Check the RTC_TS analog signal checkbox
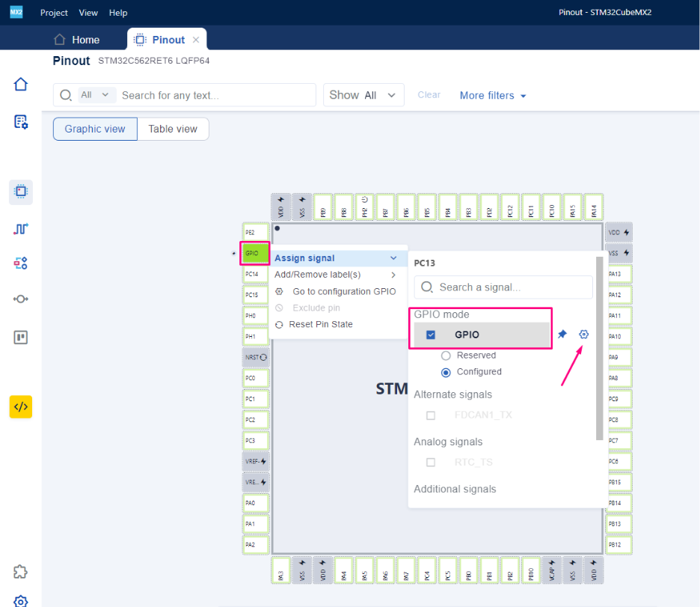 tap(431, 463)
